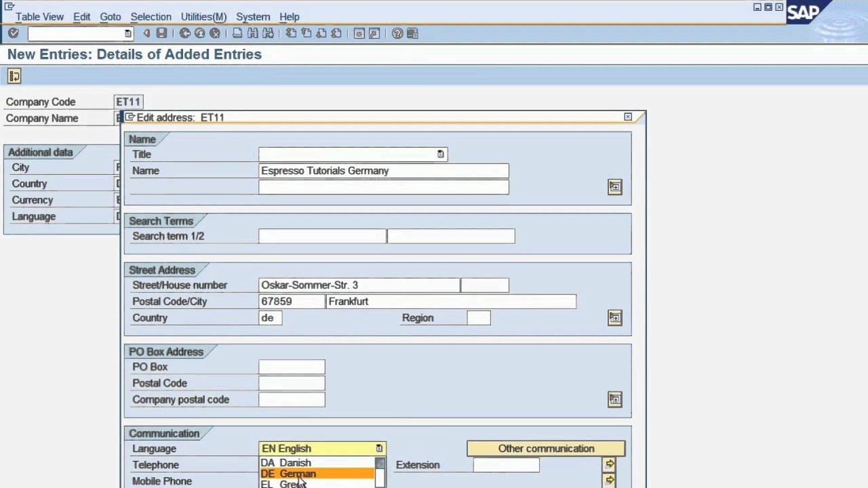Click the Enter checkmark icon in toolbar
Screen dimensions: 868x488
14,33
